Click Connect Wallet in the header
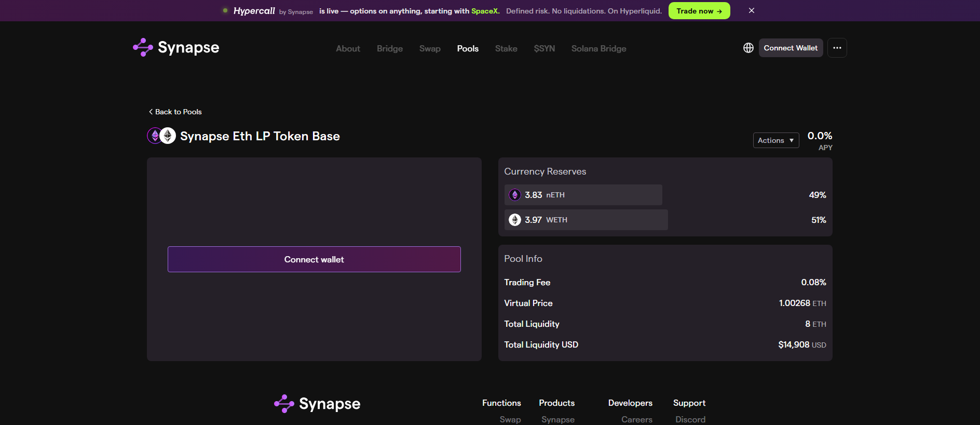The height and width of the screenshot is (425, 980). 791,48
